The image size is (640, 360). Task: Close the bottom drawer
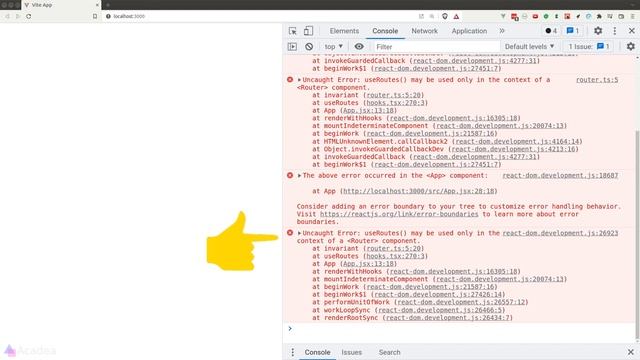coord(631,352)
